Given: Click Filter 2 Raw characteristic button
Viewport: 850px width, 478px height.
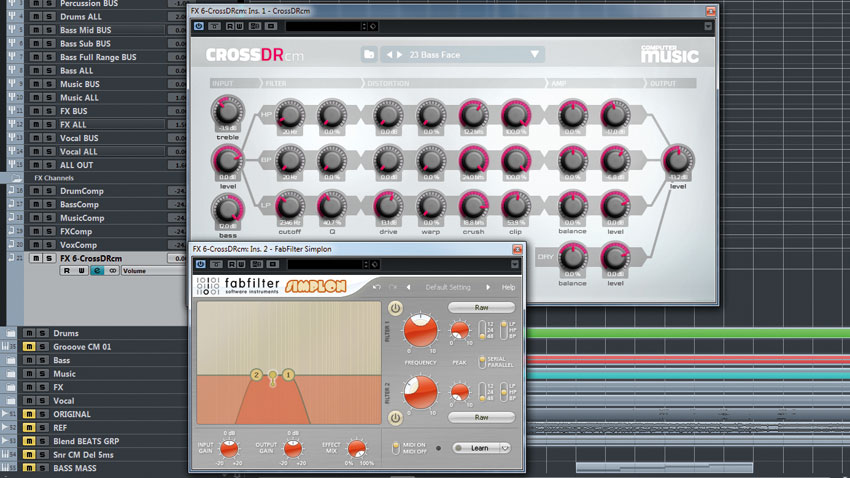Looking at the screenshot, I should (481, 417).
